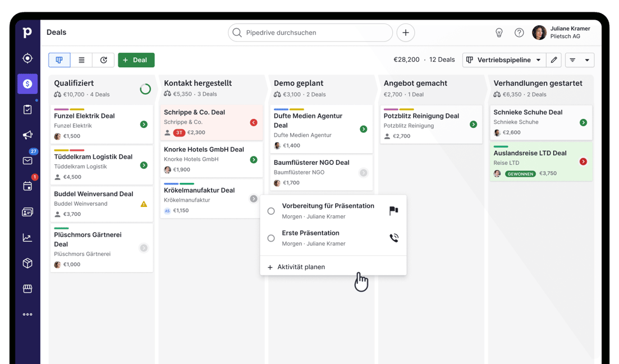This screenshot has height=364, width=619.
Task: Click the green Deal button
Action: click(136, 60)
